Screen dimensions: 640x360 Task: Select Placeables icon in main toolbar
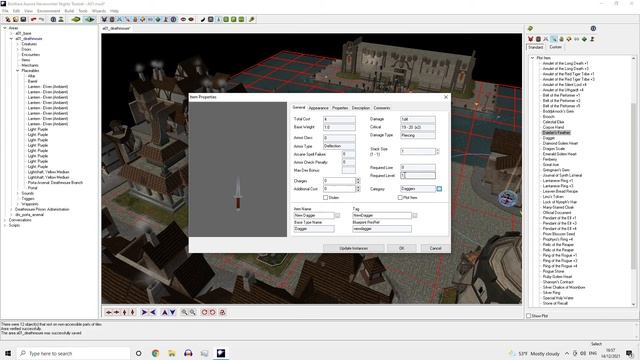click(x=142, y=19)
